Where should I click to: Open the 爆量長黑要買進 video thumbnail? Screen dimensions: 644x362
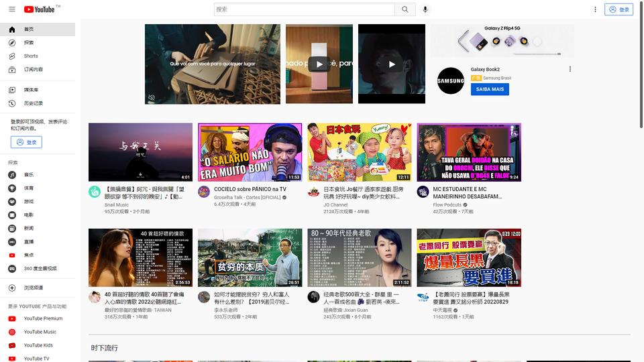coord(469,257)
